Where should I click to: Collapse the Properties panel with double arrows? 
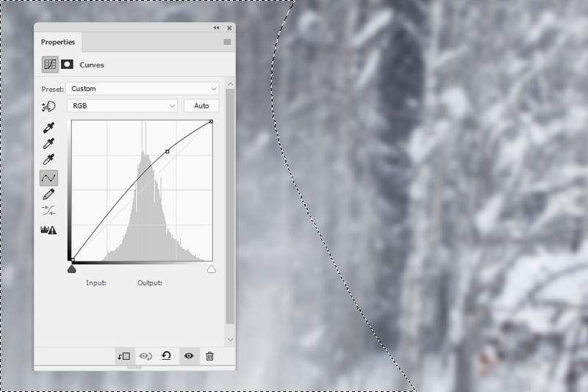[216, 28]
